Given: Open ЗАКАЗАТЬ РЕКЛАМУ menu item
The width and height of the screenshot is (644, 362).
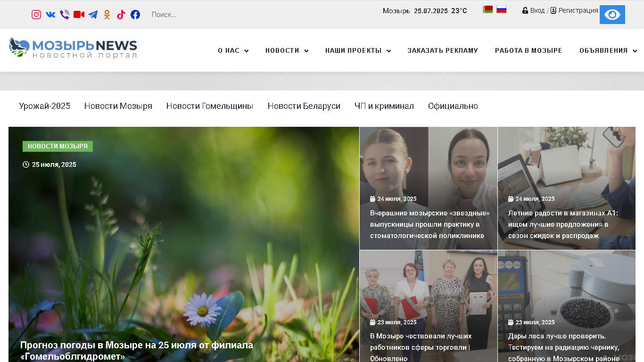Looking at the screenshot, I should tap(443, 50).
